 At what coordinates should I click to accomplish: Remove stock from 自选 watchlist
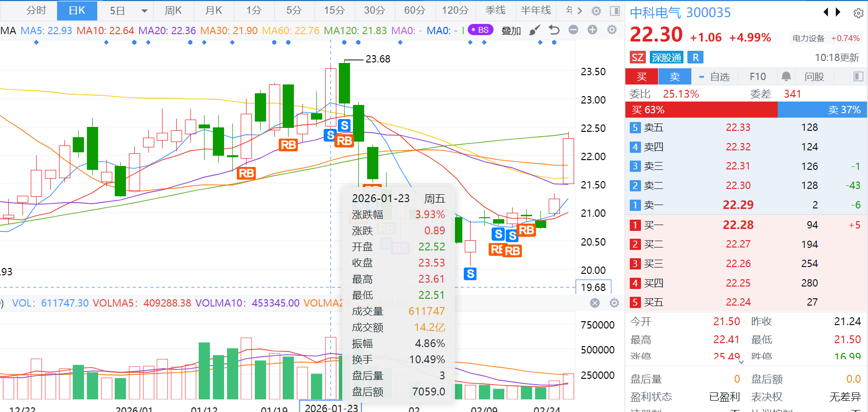coord(714,77)
